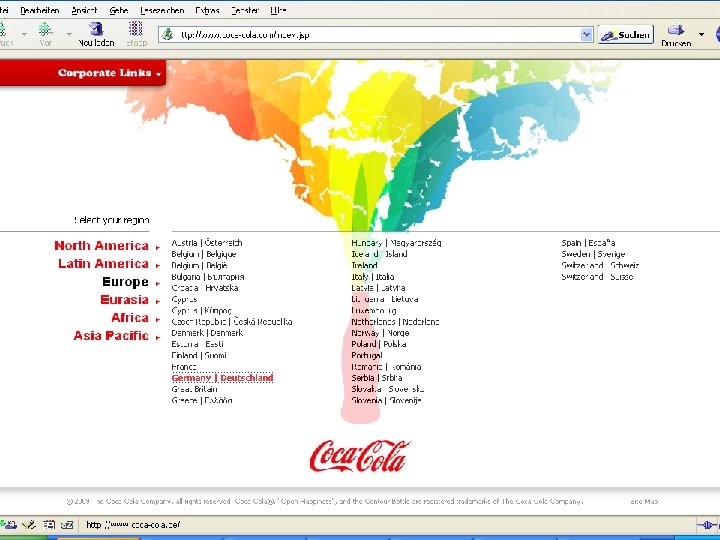Image resolution: width=720 pixels, height=540 pixels.
Task: Open the address bar URL history dropdown
Action: pos(586,34)
